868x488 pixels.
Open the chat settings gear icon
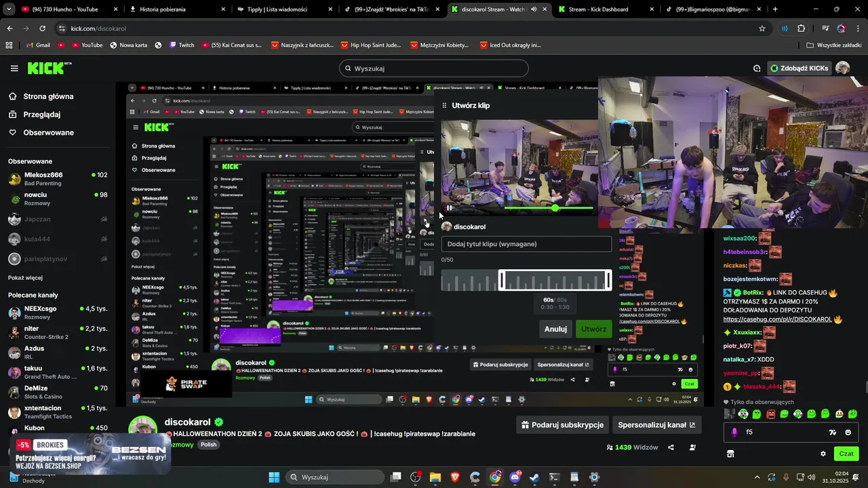[x=823, y=453]
